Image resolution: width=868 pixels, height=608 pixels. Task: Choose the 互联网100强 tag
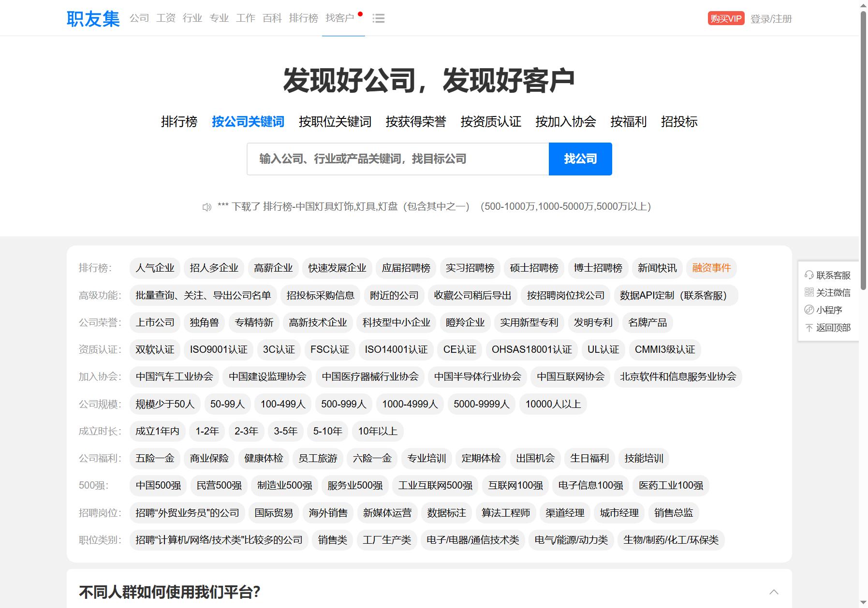[515, 485]
